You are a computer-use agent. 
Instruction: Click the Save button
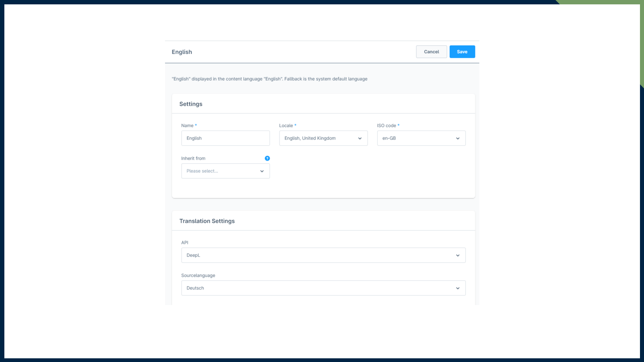click(462, 52)
